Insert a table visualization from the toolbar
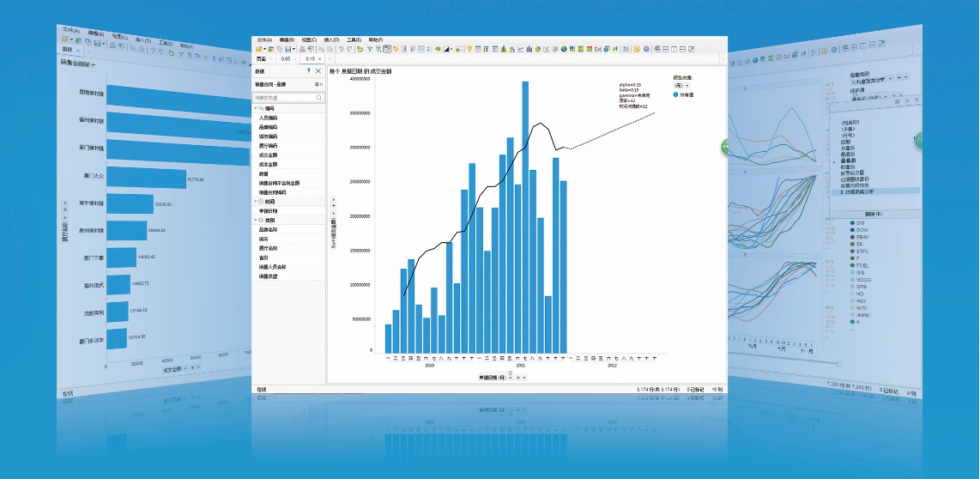Image resolution: width=980 pixels, height=479 pixels. coord(478,50)
